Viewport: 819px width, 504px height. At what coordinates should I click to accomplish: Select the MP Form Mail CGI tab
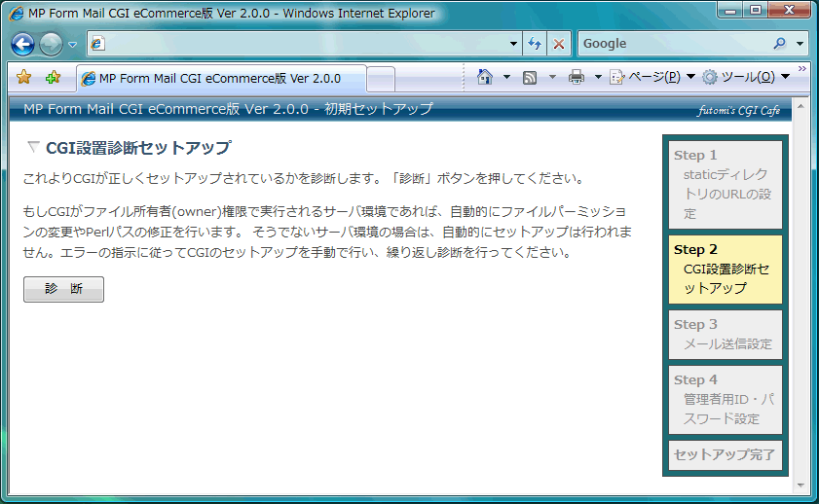point(221,78)
